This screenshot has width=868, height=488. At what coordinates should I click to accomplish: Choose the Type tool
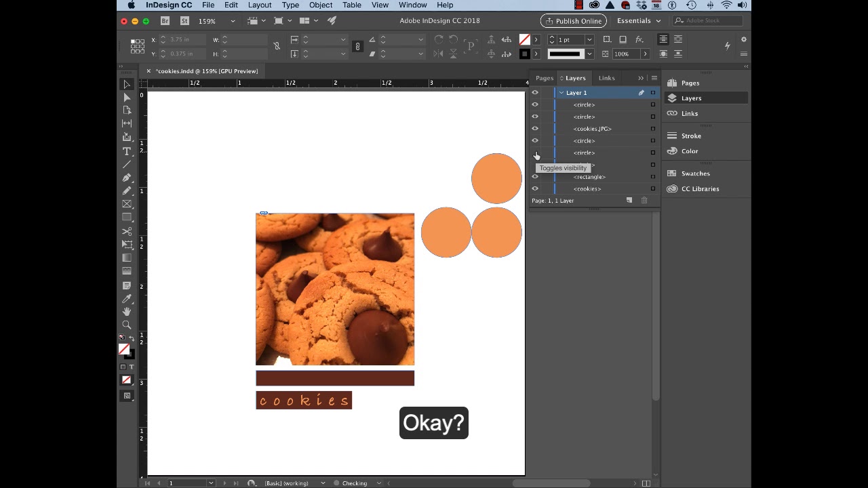pos(127,151)
